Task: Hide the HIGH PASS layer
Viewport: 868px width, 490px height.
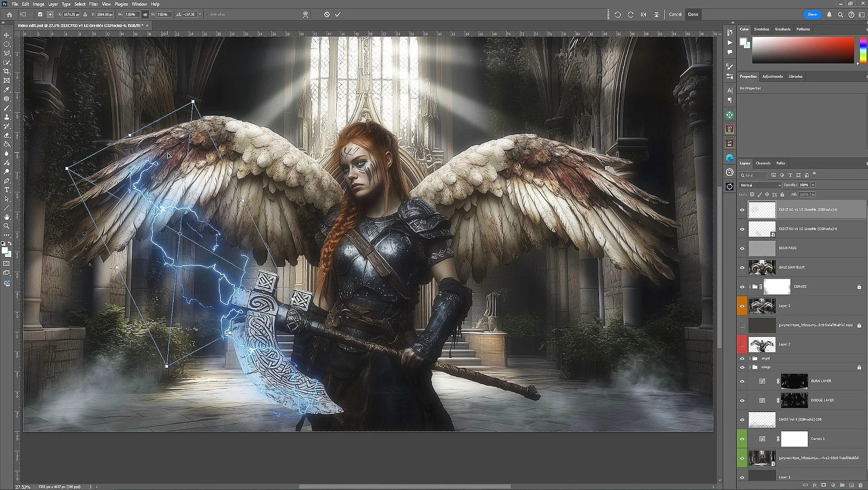Action: pyautogui.click(x=742, y=248)
